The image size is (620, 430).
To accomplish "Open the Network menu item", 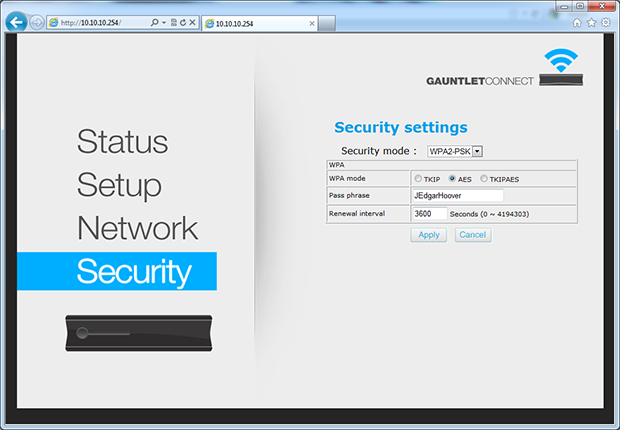I will click(137, 228).
